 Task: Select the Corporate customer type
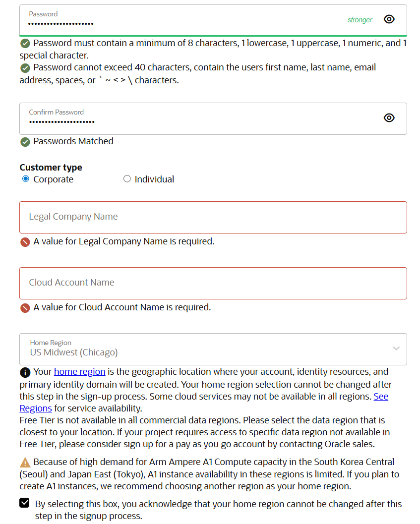[25, 179]
